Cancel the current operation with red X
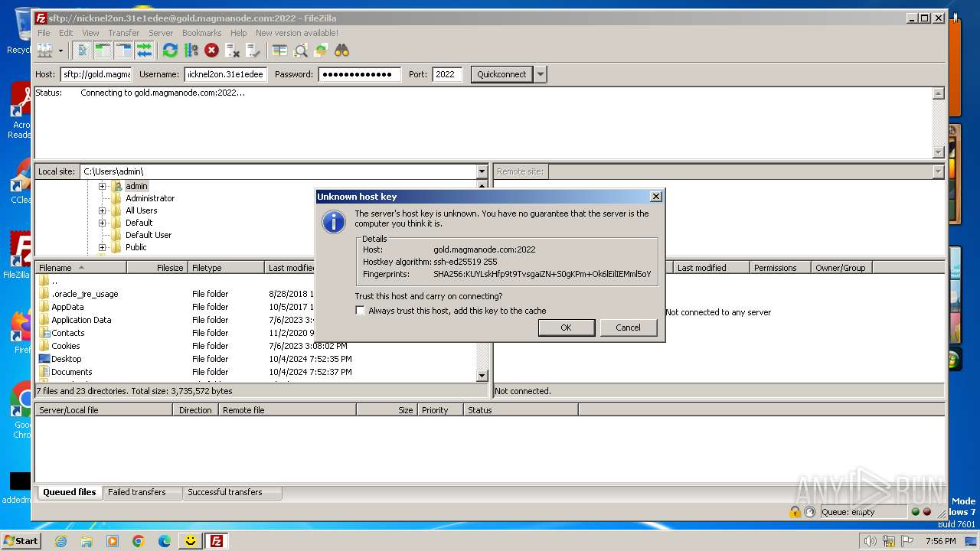This screenshot has height=551, width=980. 211,51
